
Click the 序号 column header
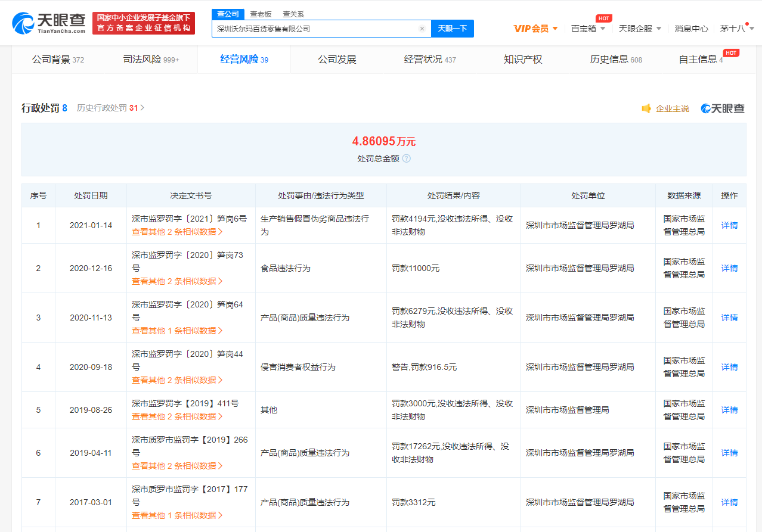[38, 195]
